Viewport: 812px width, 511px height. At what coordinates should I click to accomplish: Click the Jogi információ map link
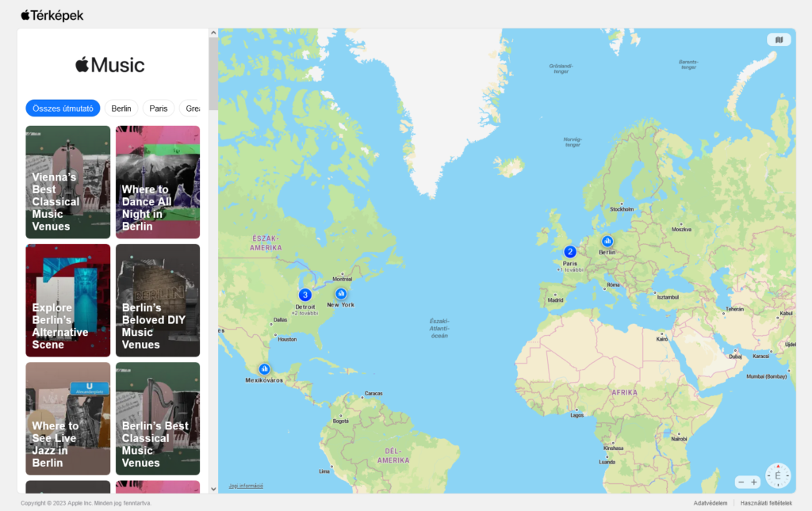(x=246, y=486)
